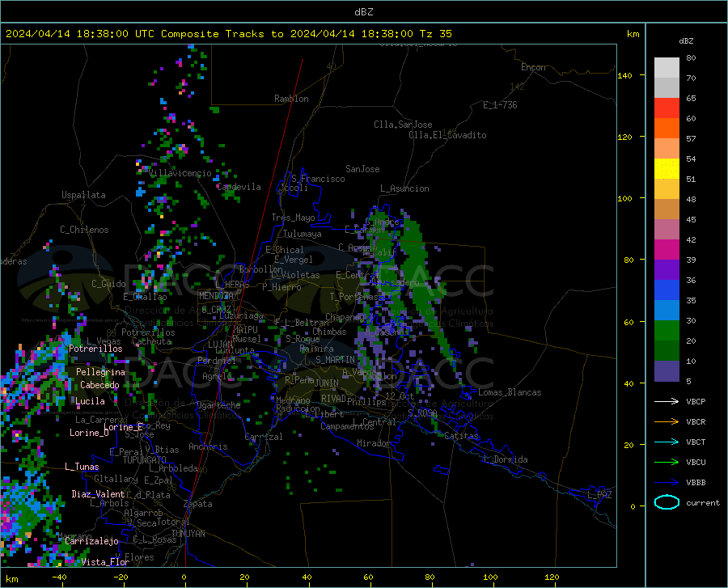Click the MENDOZA city label
This screenshot has height=588, width=728.
[216, 296]
